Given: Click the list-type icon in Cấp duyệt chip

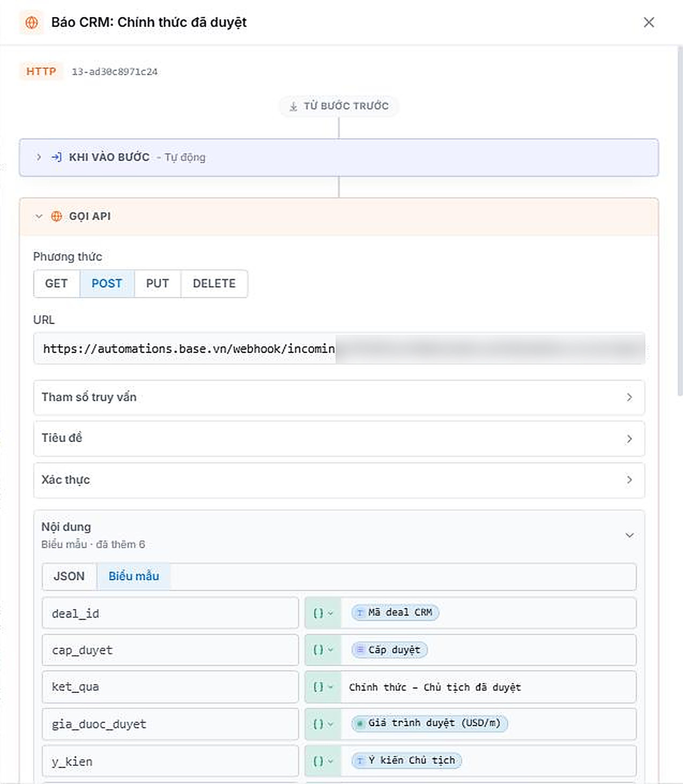Looking at the screenshot, I should coord(360,650).
